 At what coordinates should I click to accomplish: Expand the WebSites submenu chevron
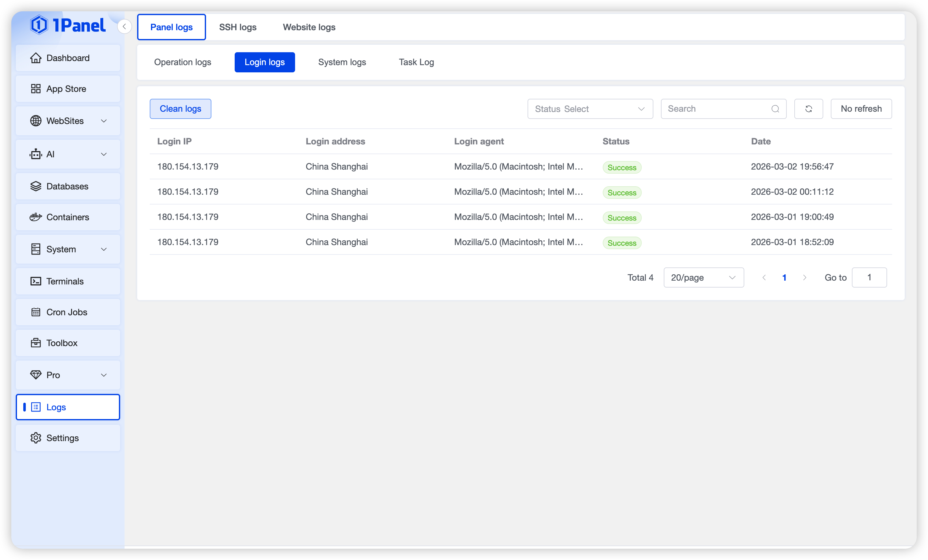(104, 121)
